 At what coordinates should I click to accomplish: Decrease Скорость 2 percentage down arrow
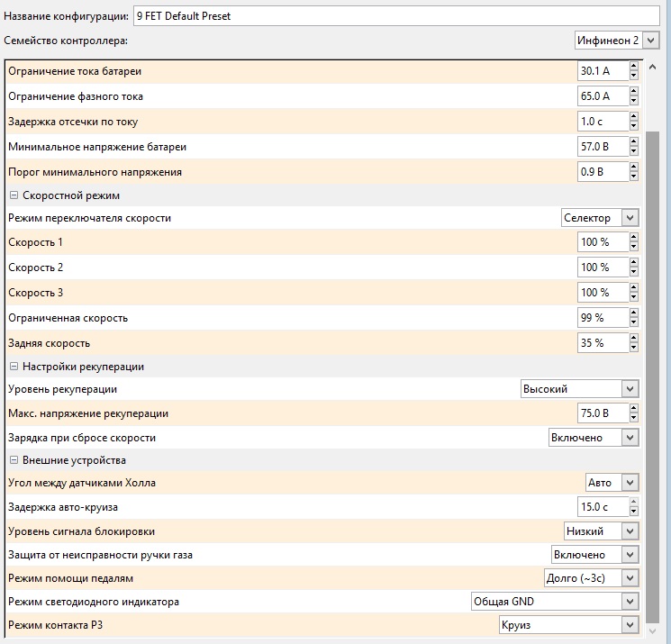pyautogui.click(x=634, y=272)
